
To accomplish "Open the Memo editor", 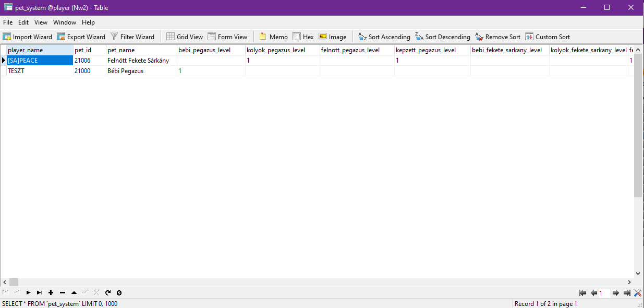I will 273,37.
